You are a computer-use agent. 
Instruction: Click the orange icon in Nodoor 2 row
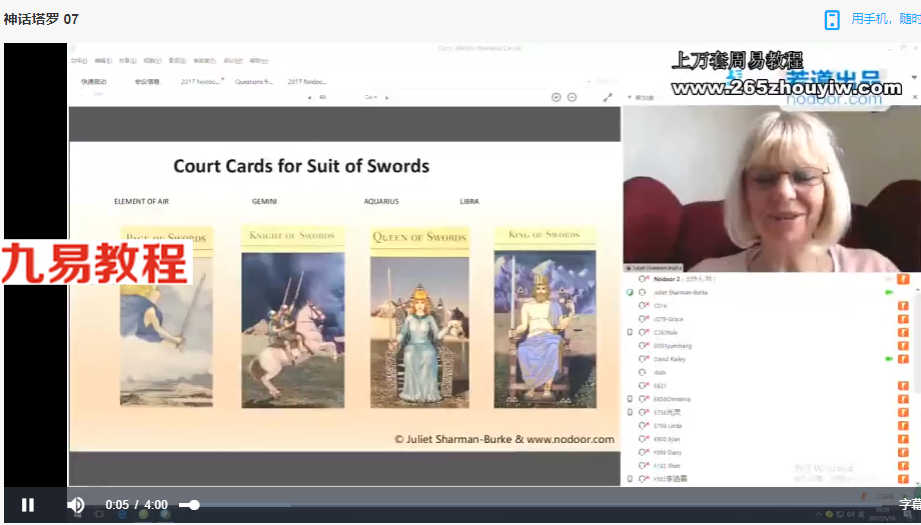pyautogui.click(x=903, y=279)
